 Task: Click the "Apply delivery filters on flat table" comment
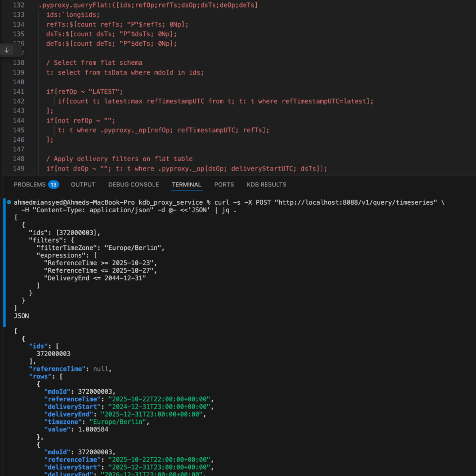pos(119,159)
